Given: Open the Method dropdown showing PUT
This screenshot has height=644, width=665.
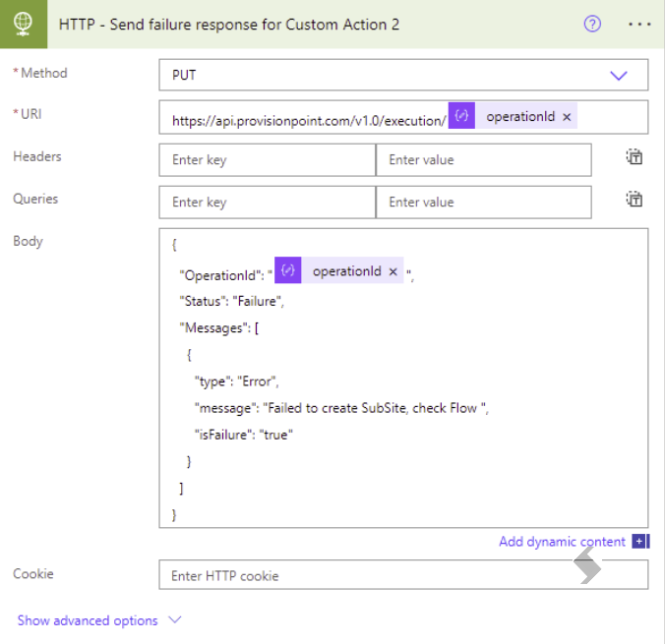Looking at the screenshot, I should 403,75.
